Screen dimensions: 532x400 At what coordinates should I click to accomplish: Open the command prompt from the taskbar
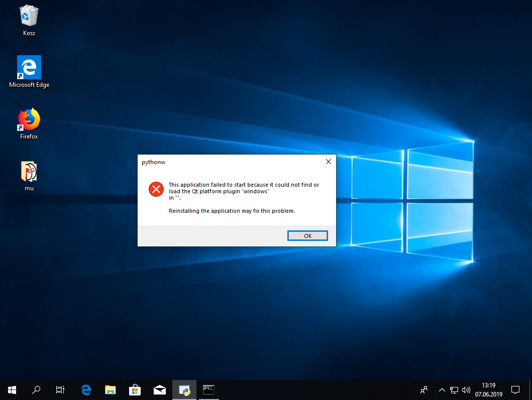(x=208, y=390)
